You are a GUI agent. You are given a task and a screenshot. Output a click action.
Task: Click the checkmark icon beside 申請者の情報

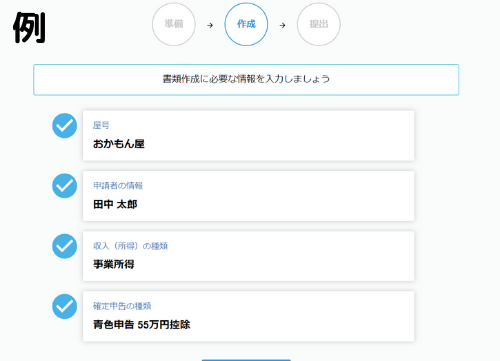coord(65,186)
